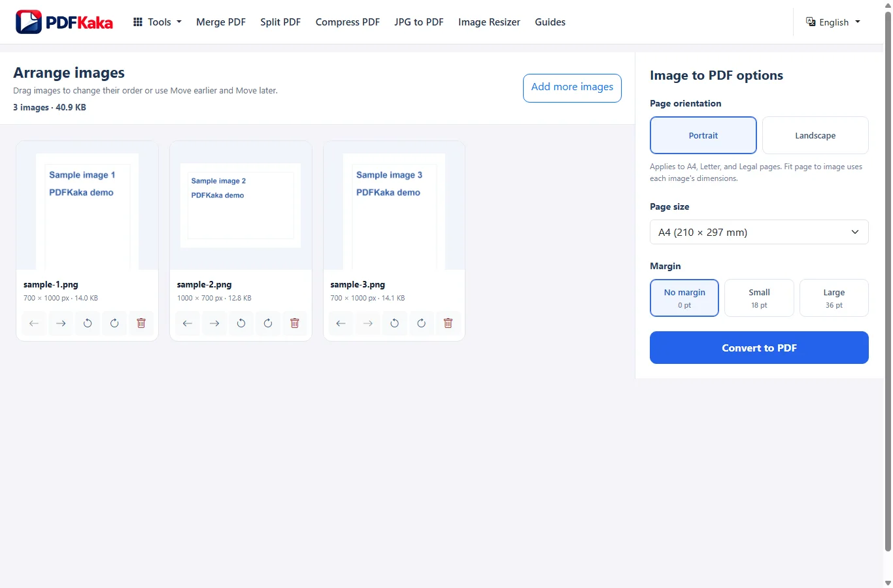Navigate to JPG to PDF
The height and width of the screenshot is (588, 893).
[x=419, y=22]
